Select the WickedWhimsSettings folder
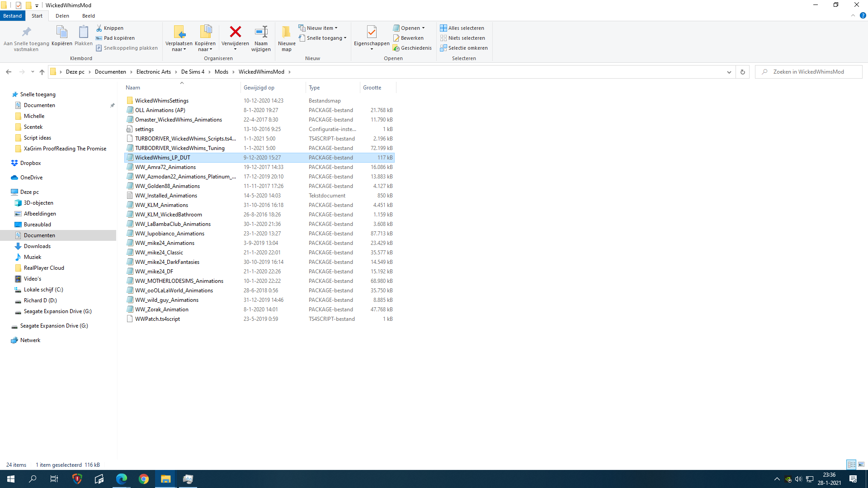The image size is (868, 488). coord(259,101)
